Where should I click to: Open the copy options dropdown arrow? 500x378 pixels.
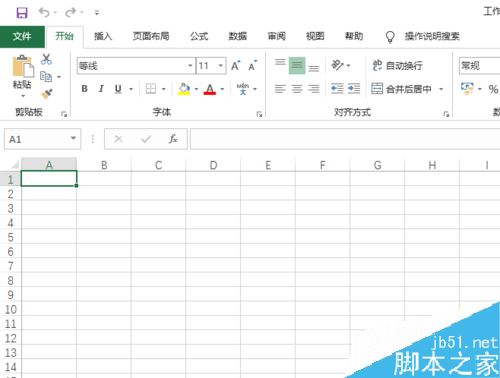coord(59,77)
